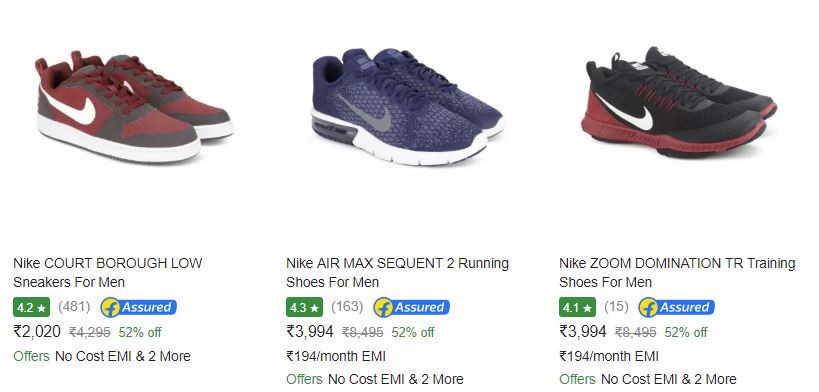Click the ₹2,020 price of Court Borough
This screenshot has width=819, height=392.
[37, 331]
